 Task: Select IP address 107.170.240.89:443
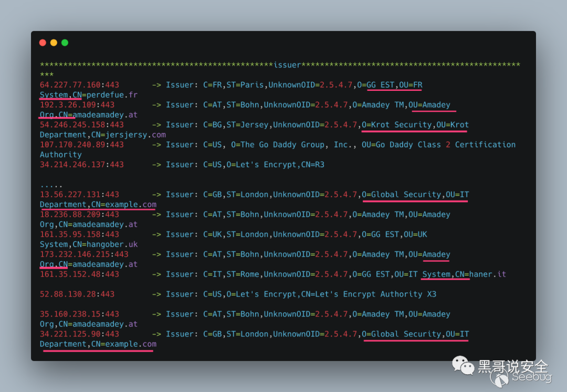82,144
